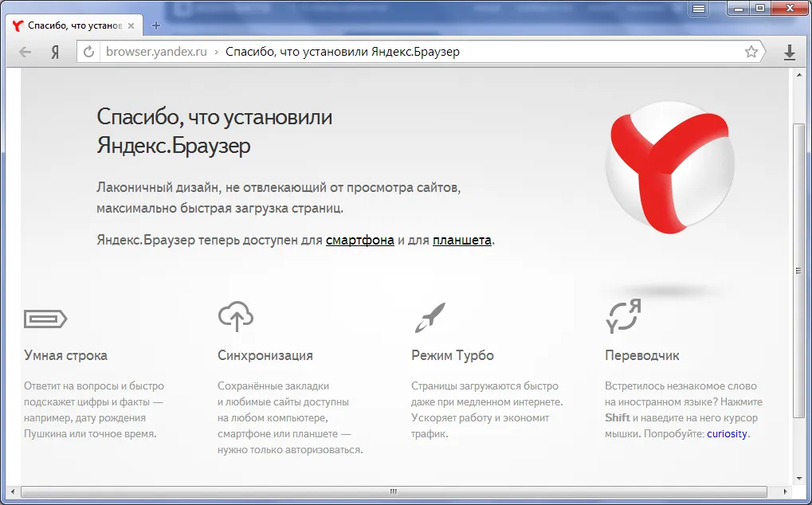Click the address bar page title
This screenshot has height=505, width=812.
pos(343,52)
